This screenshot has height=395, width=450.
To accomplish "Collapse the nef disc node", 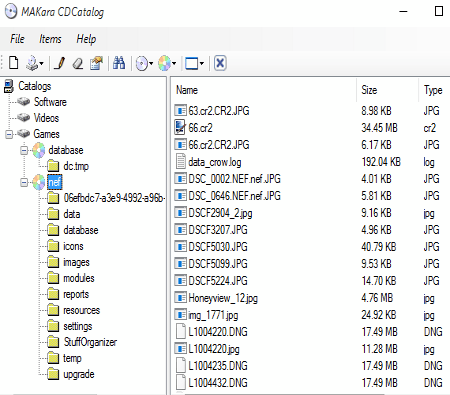I will point(24,182).
